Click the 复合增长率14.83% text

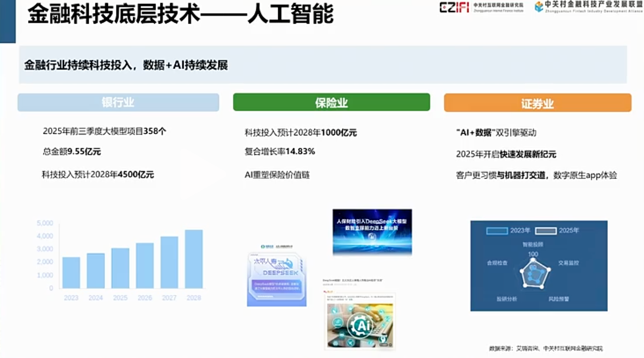coord(280,151)
